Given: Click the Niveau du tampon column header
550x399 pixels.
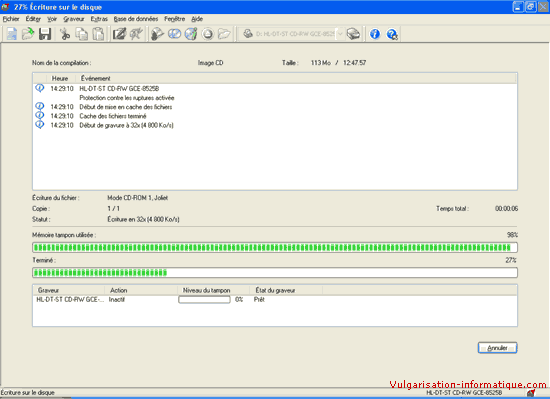Looking at the screenshot, I should 214,290.
